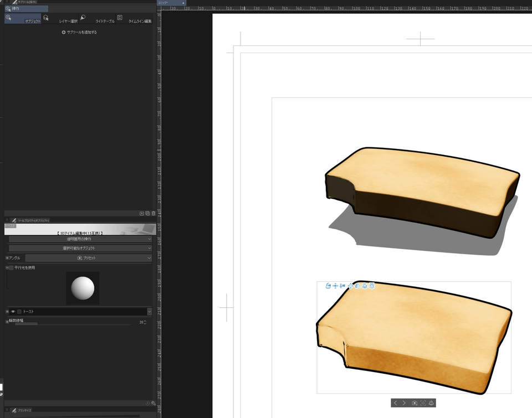
Task: Select the ライトテーブル (Light table) sub tool
Action: 97,19
